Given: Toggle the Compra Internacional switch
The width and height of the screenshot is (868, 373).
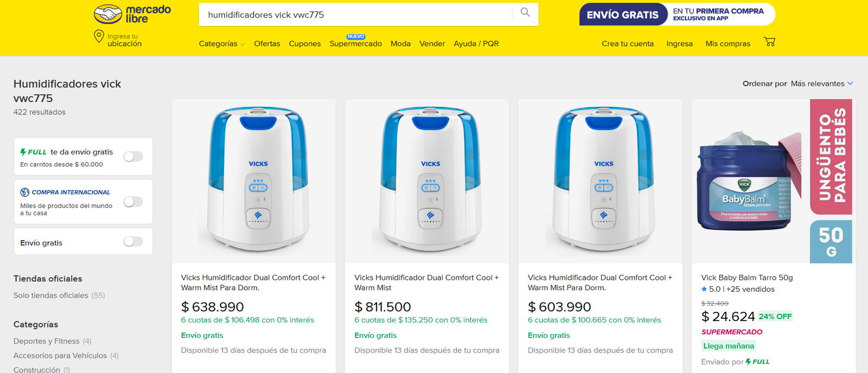Looking at the screenshot, I should coord(133,202).
